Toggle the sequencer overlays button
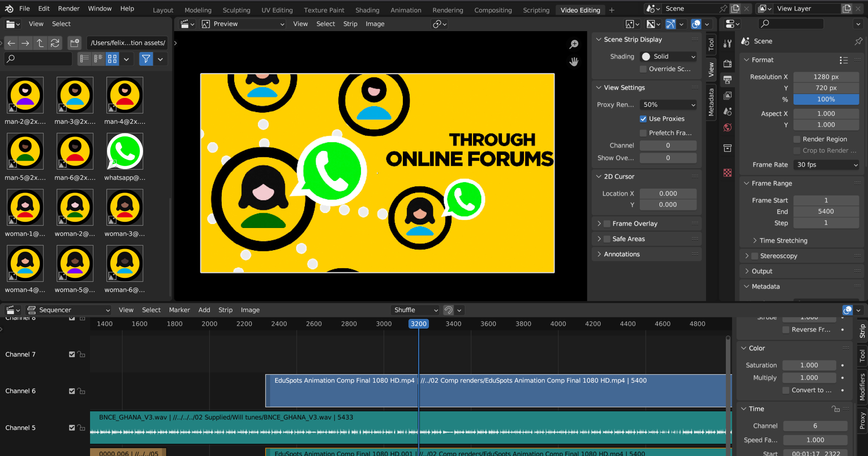 click(847, 310)
